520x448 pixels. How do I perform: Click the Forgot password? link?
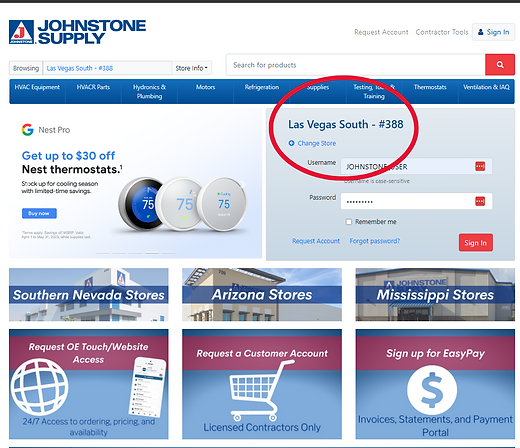(375, 241)
